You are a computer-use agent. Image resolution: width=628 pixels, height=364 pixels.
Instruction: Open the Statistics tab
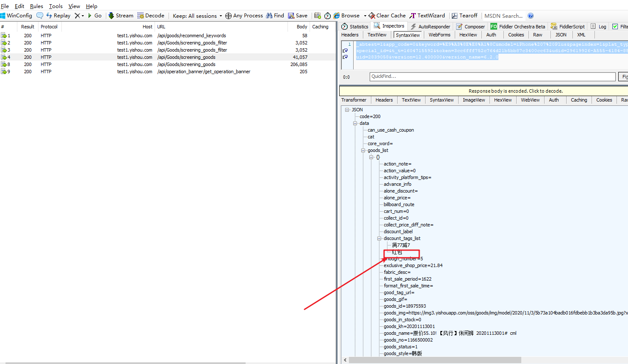point(355,26)
